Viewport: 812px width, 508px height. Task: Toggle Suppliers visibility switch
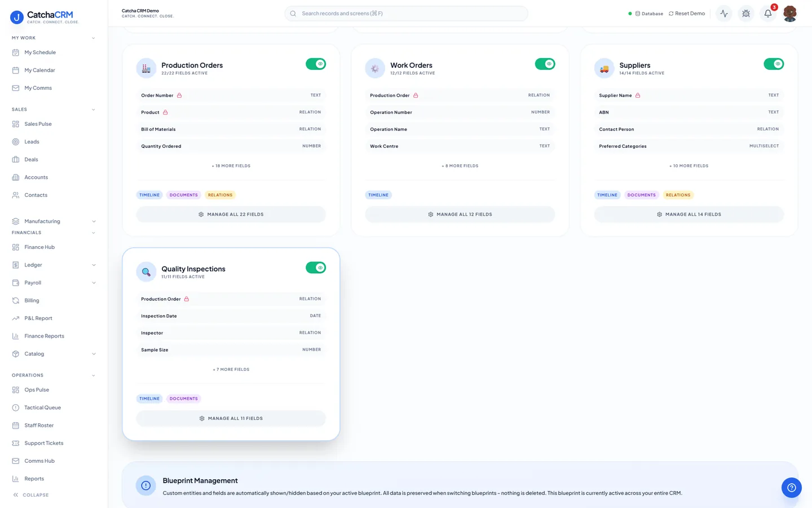click(774, 64)
